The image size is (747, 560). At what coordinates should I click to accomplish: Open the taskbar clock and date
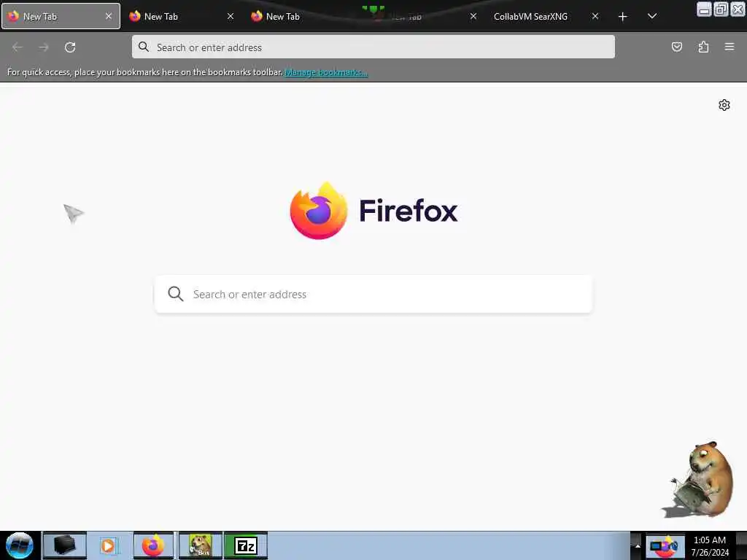pyautogui.click(x=710, y=546)
